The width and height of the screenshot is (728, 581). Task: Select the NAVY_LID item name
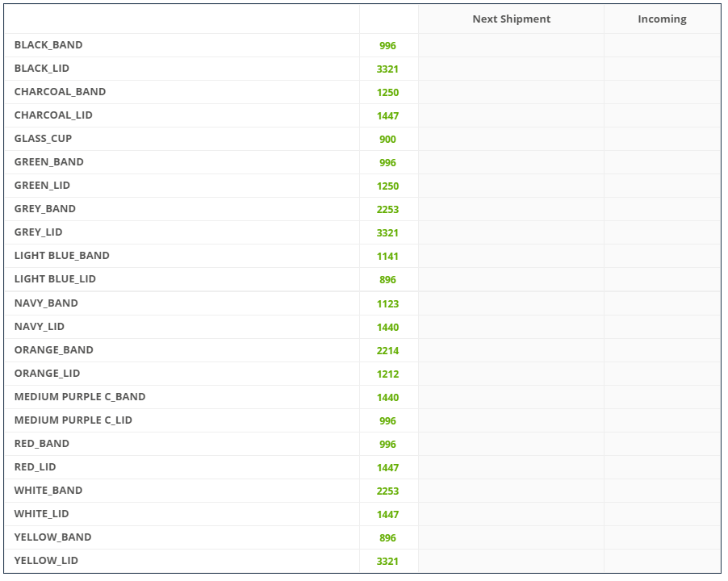tap(39, 327)
